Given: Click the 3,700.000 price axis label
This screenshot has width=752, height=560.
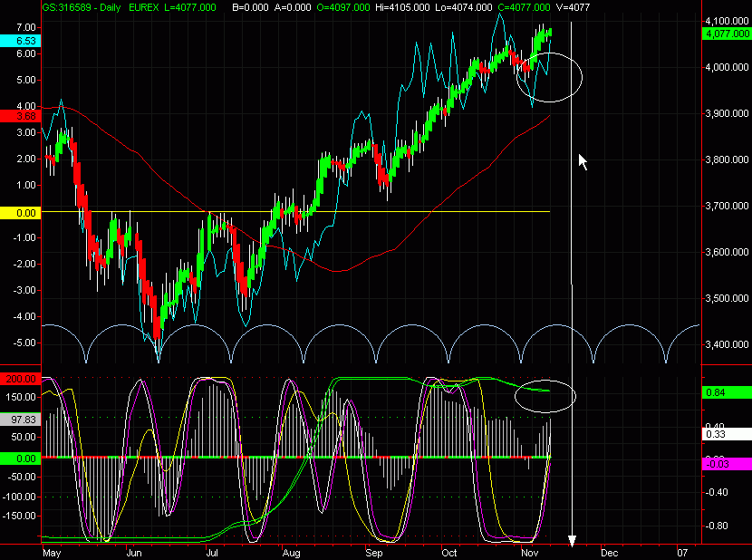Looking at the screenshot, I should pyautogui.click(x=727, y=206).
